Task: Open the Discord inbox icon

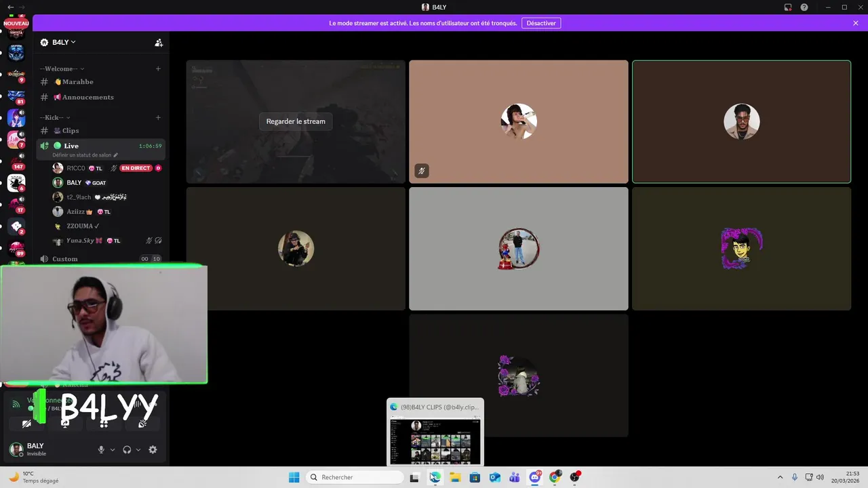Action: point(788,7)
